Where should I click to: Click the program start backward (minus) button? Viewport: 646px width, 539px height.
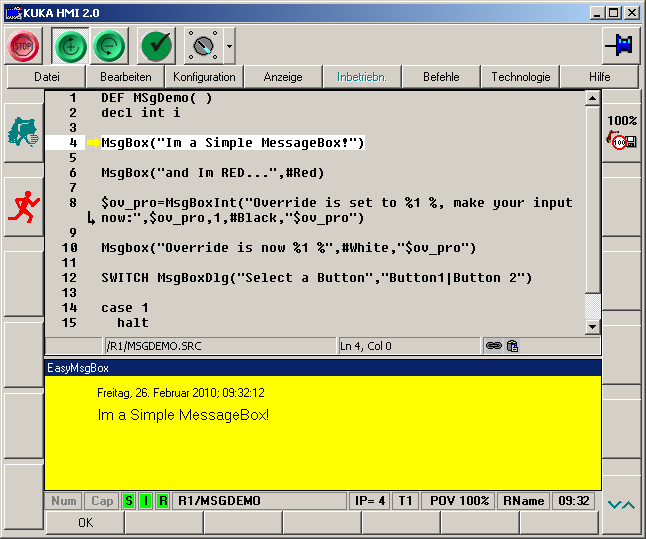pos(110,45)
